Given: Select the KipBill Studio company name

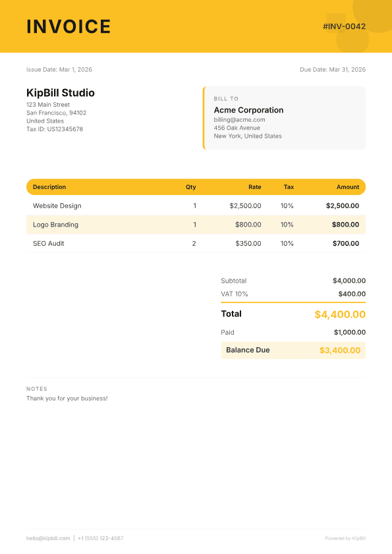Looking at the screenshot, I should pyautogui.click(x=61, y=93).
